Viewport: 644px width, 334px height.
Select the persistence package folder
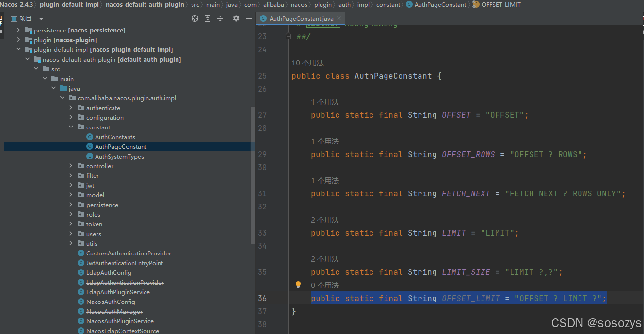point(102,205)
